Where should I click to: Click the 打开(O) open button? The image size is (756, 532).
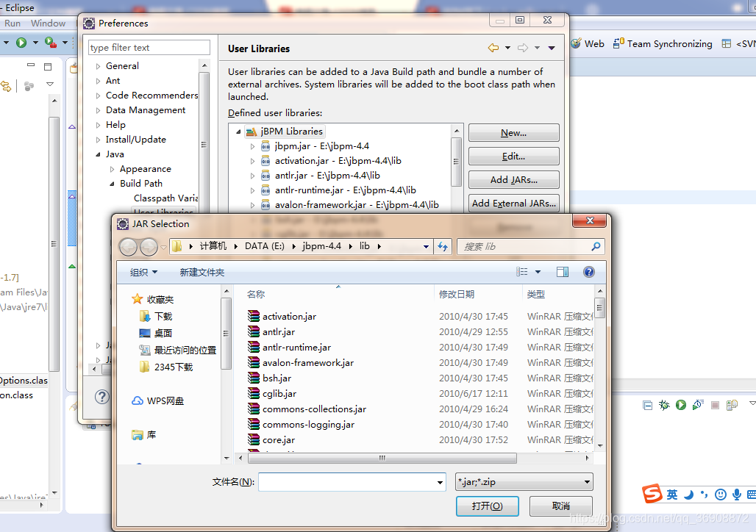(x=487, y=506)
